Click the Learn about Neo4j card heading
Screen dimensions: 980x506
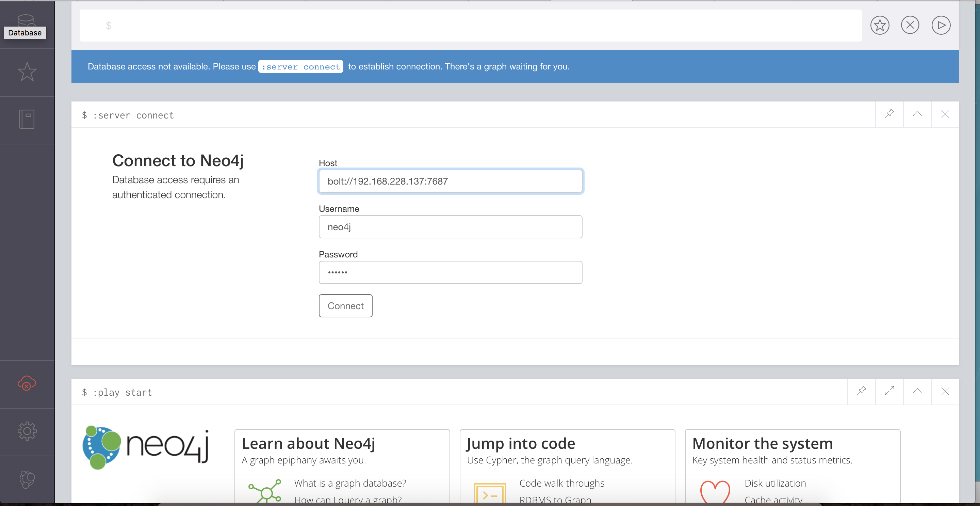[x=309, y=444]
